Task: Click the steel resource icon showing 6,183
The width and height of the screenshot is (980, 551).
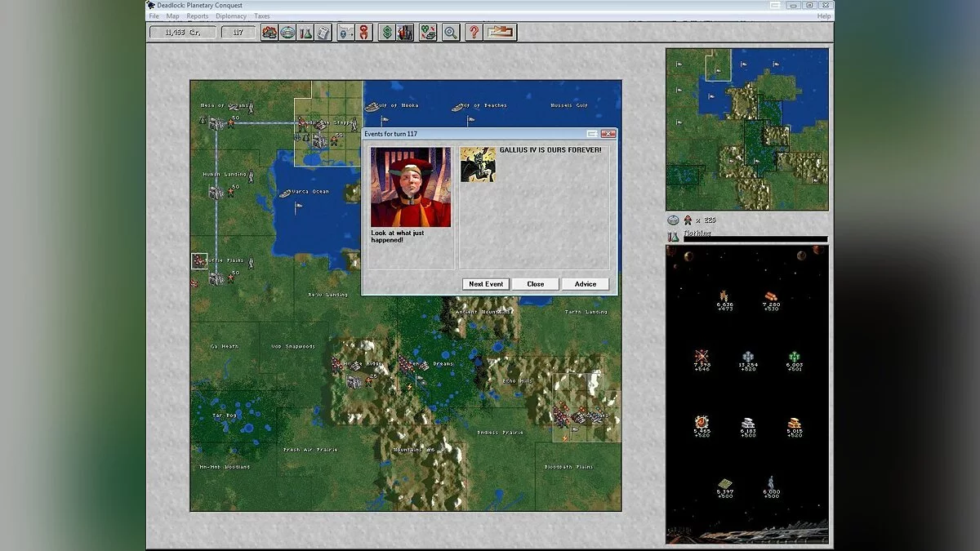Action: click(x=748, y=423)
